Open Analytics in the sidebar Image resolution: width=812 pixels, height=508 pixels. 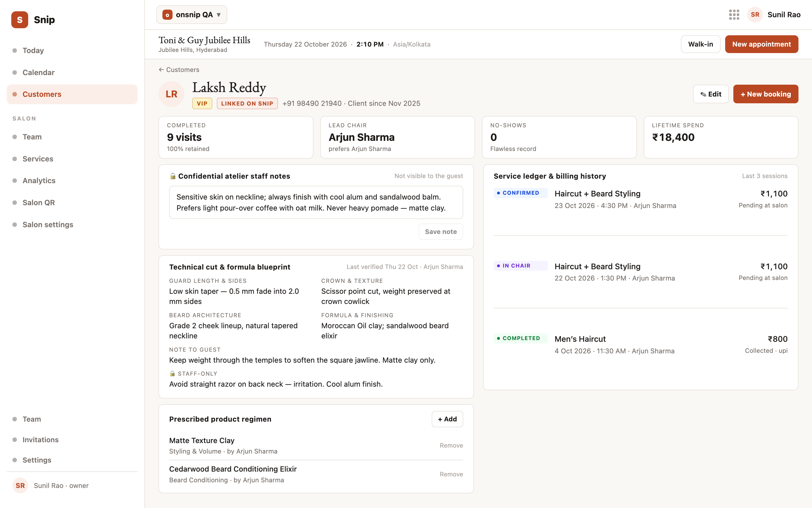72,180
